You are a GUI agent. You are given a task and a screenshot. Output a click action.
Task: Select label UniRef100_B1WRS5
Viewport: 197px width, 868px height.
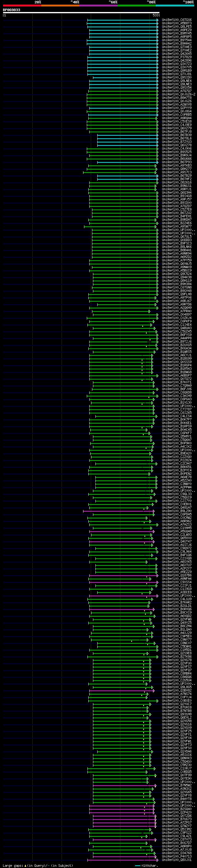tap(177, 352)
